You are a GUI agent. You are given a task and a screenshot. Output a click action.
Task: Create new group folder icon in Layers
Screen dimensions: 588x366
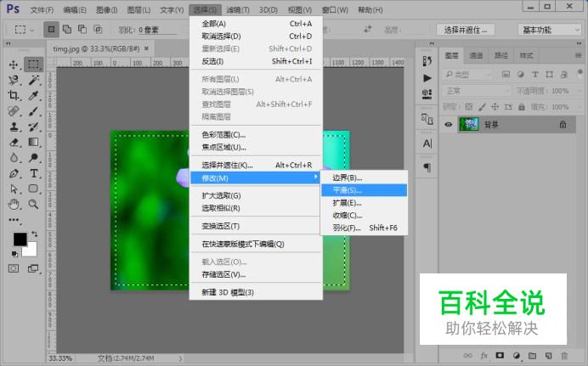(532, 356)
